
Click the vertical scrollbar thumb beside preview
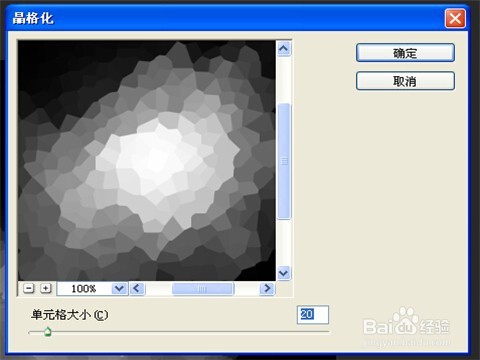point(284,161)
